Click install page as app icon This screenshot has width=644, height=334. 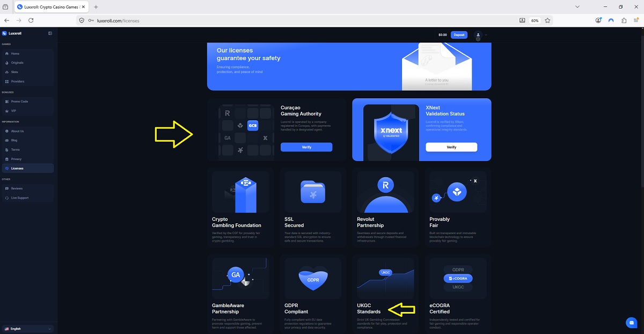522,20
